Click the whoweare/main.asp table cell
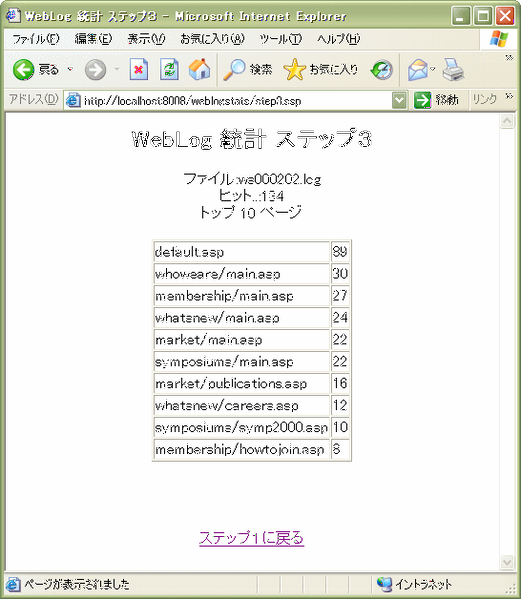This screenshot has height=599, width=521. click(241, 274)
